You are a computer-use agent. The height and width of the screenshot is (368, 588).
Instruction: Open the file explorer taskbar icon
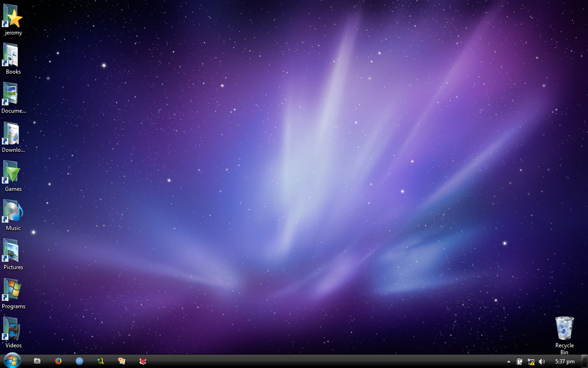click(x=37, y=361)
